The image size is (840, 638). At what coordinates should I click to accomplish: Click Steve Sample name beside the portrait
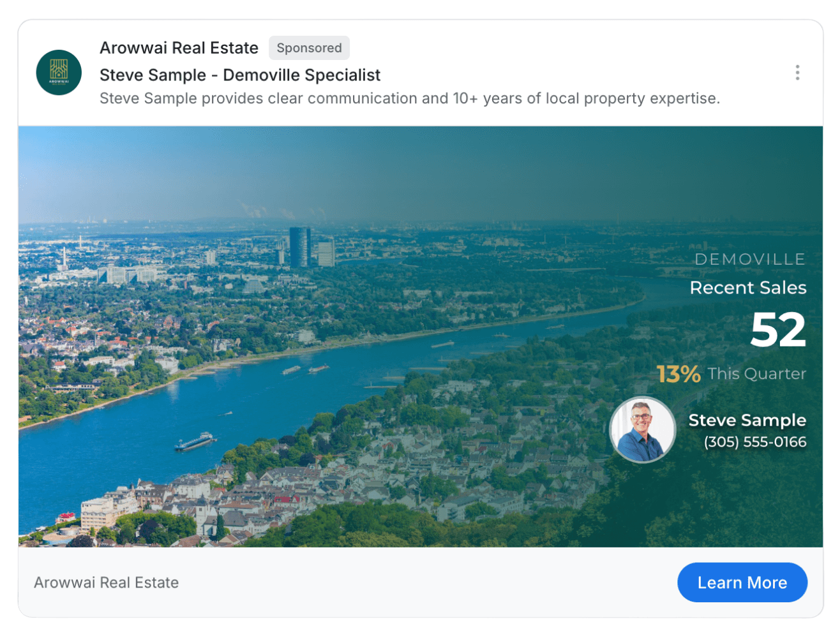point(747,420)
